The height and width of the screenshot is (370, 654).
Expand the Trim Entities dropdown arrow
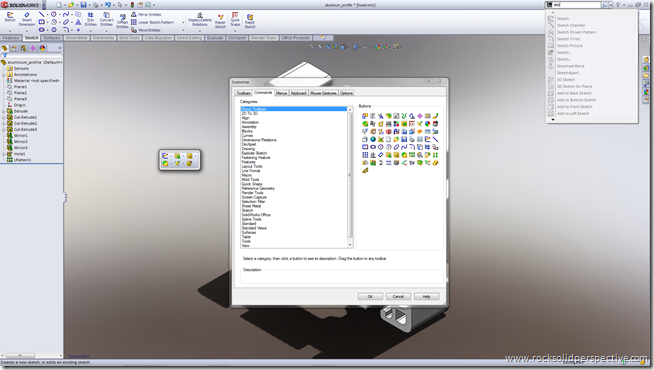pyautogui.click(x=91, y=31)
